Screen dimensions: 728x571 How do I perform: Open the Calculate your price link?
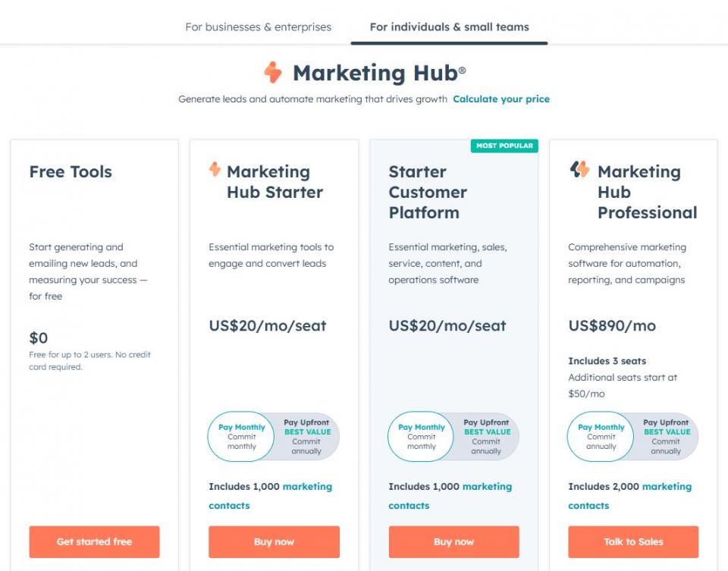tap(501, 99)
